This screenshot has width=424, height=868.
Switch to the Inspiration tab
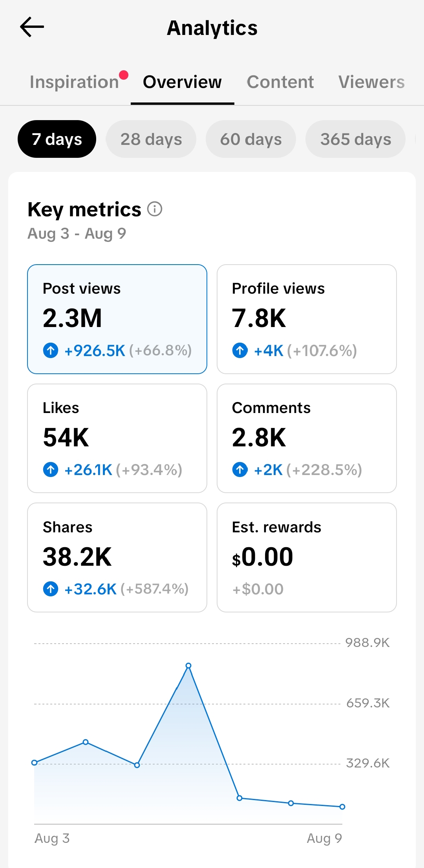pyautogui.click(x=74, y=82)
